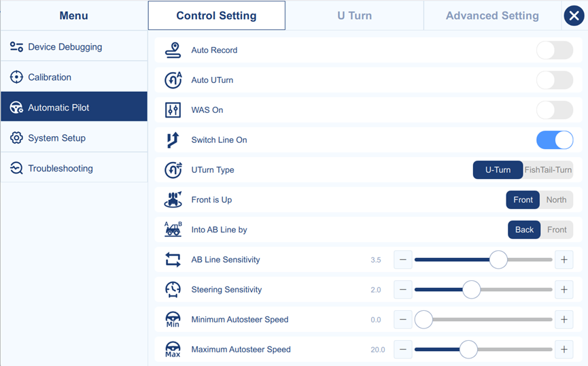
Task: Disable the Switch Line On toggle
Action: (x=555, y=140)
